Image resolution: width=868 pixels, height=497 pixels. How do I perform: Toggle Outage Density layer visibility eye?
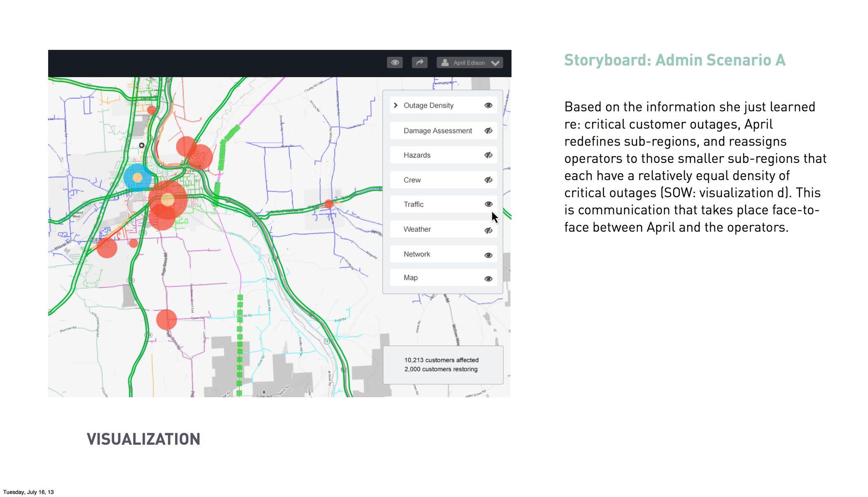(488, 105)
